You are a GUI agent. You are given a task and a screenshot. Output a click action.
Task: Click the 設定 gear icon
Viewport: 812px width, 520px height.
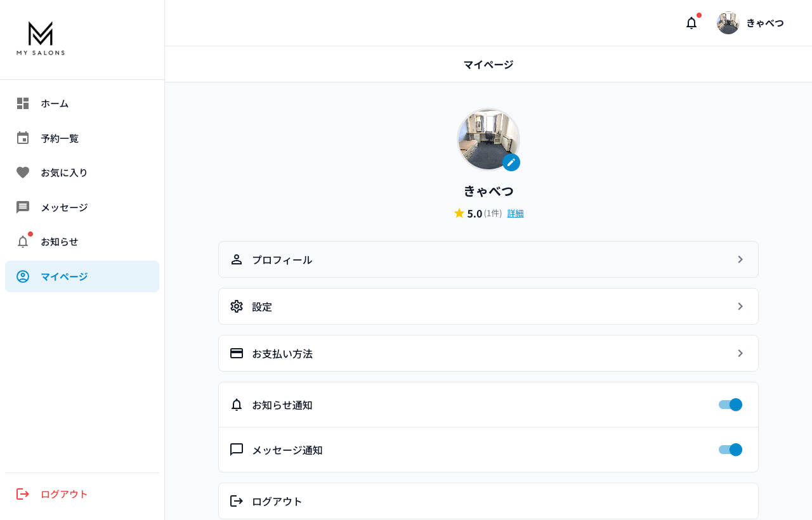click(x=237, y=306)
